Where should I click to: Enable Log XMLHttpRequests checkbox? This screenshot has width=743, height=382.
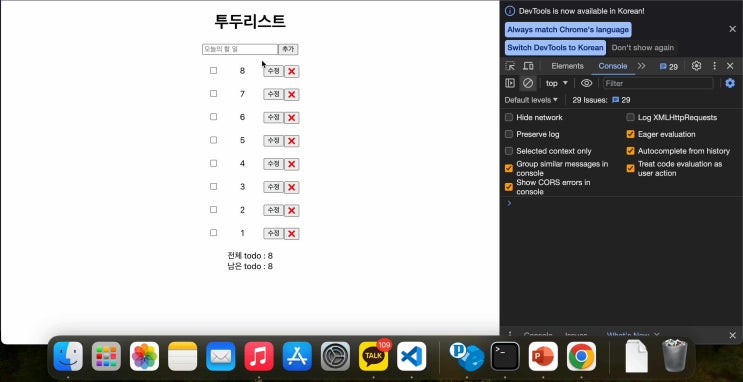630,118
